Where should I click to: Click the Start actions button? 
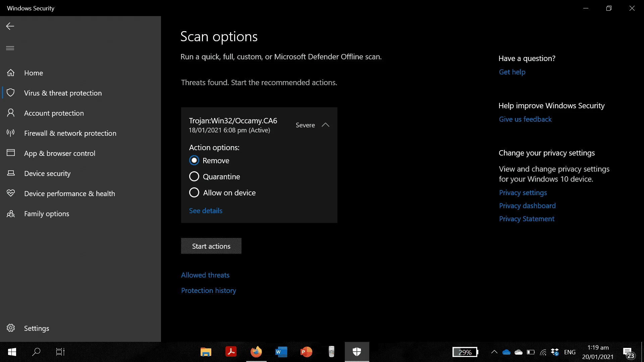(x=211, y=246)
